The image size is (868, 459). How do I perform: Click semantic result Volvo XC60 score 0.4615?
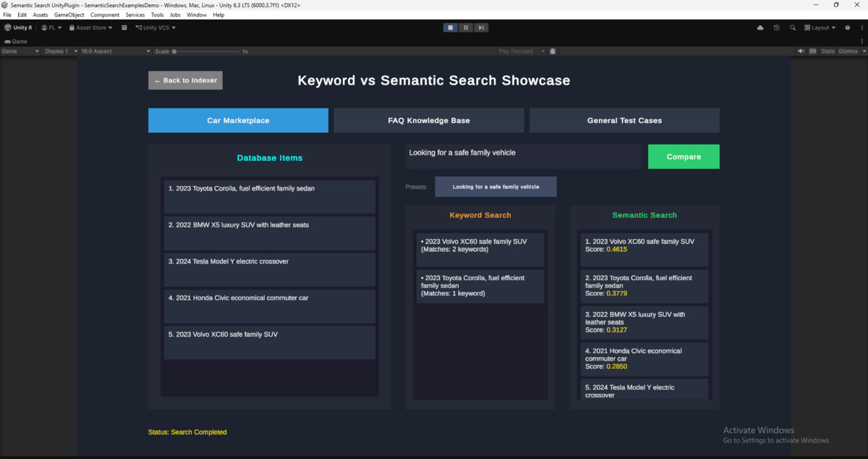pos(644,250)
